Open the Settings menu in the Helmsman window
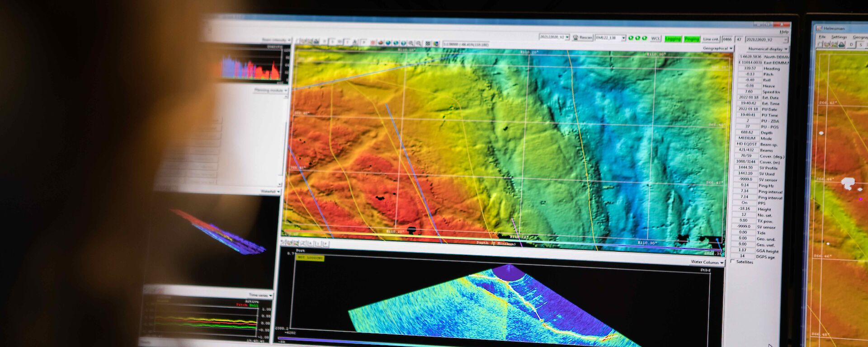Viewport: 868px width, 347px height. 839,37
